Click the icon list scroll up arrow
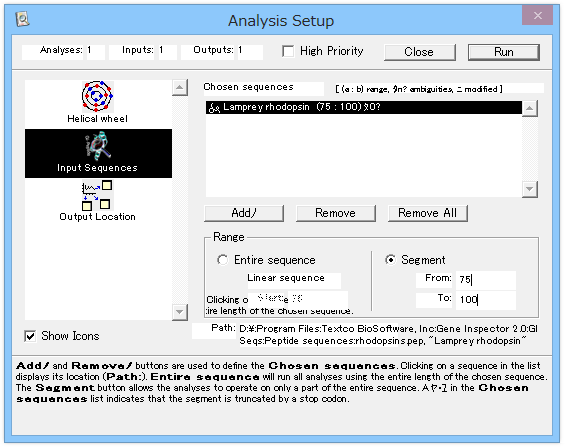 click(180, 88)
